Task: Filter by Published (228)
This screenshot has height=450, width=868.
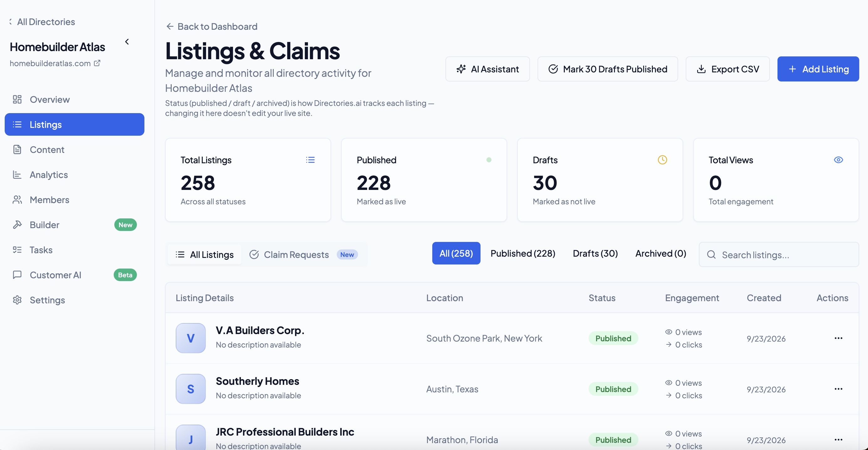Action: coord(523,253)
